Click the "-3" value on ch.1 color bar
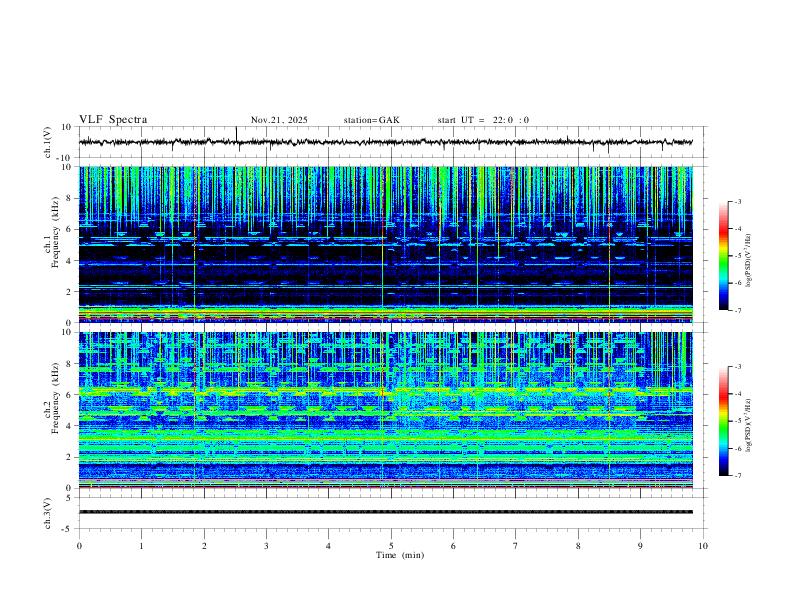This screenshot has height=612, width=792. coord(737,201)
